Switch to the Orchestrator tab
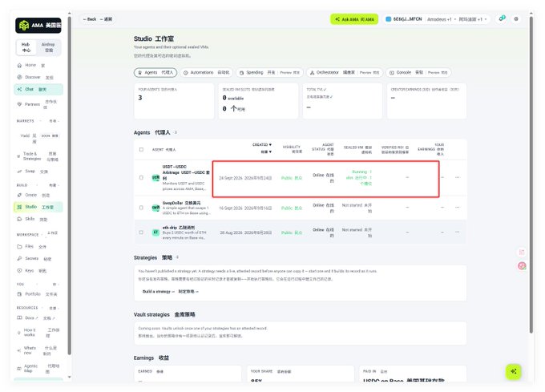Screen dimensions: 545x392 pos(345,72)
